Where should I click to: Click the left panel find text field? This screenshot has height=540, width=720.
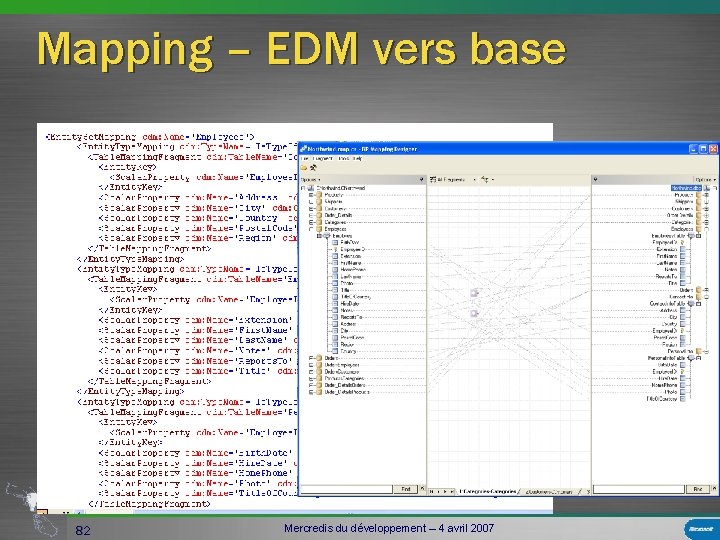(347, 489)
